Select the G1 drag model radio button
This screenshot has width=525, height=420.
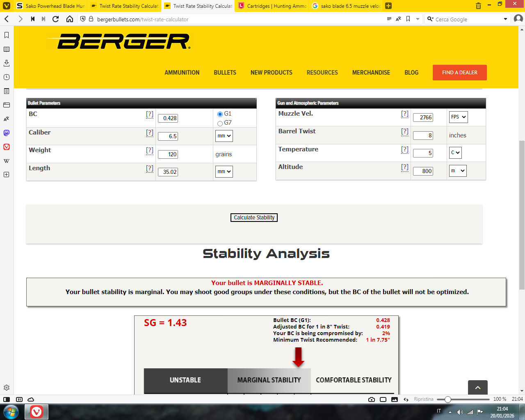click(x=220, y=114)
